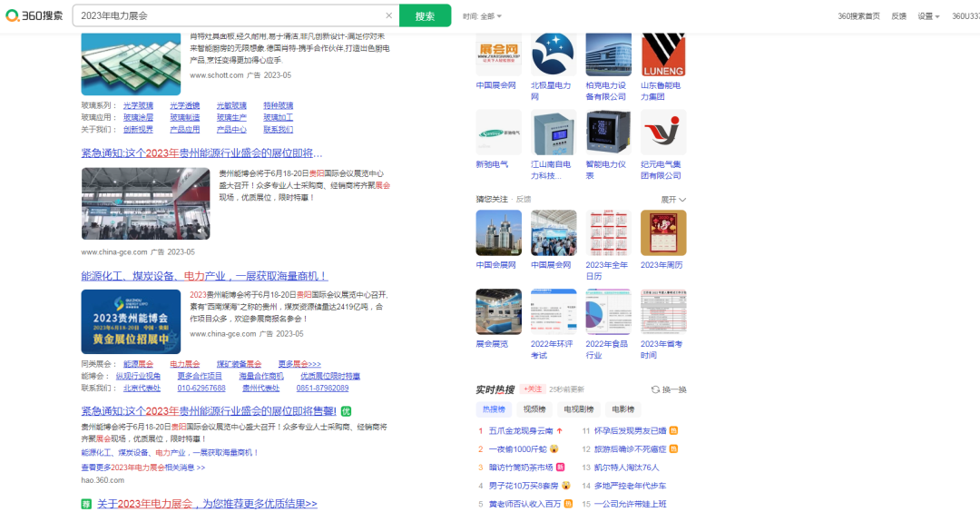The image size is (980, 512).
Task: Open 江山南自电力科技 thumbnail
Action: tap(554, 132)
